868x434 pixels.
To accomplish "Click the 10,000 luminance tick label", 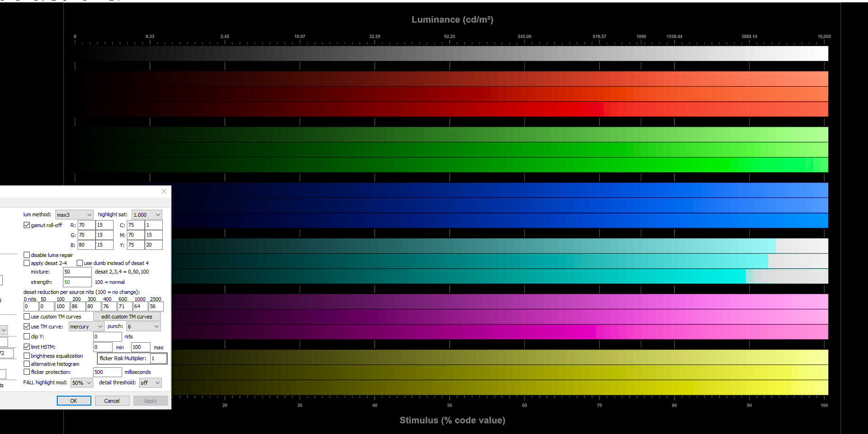I will [824, 36].
